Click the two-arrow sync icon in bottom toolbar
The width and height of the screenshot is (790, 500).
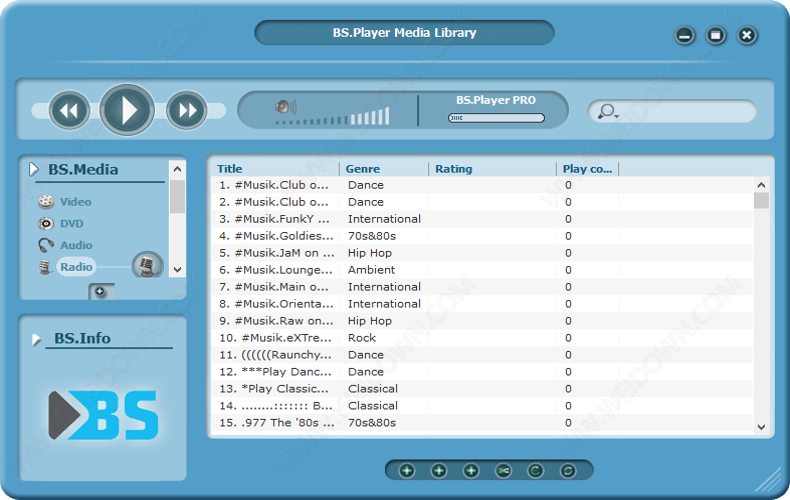tap(568, 471)
